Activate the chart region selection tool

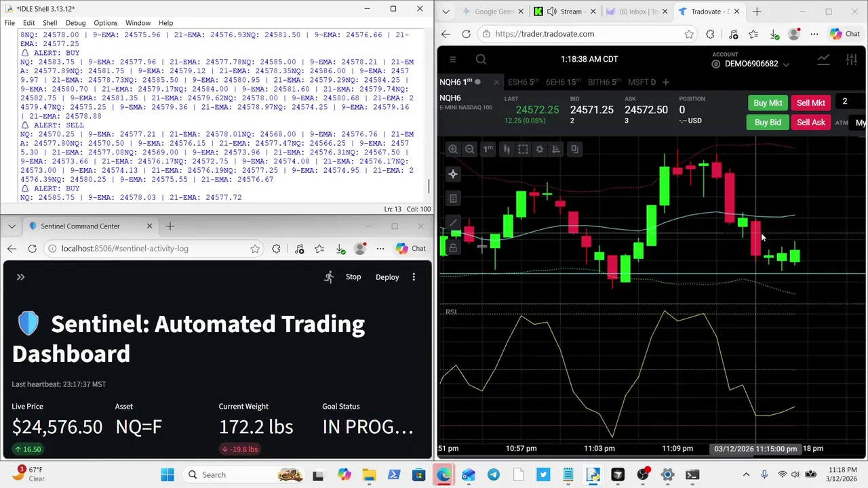coord(523,149)
